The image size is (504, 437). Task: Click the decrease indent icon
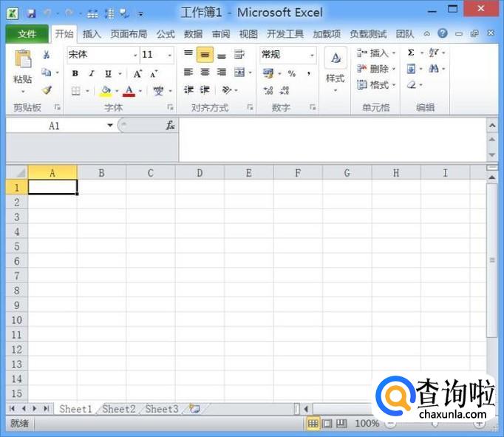point(188,89)
